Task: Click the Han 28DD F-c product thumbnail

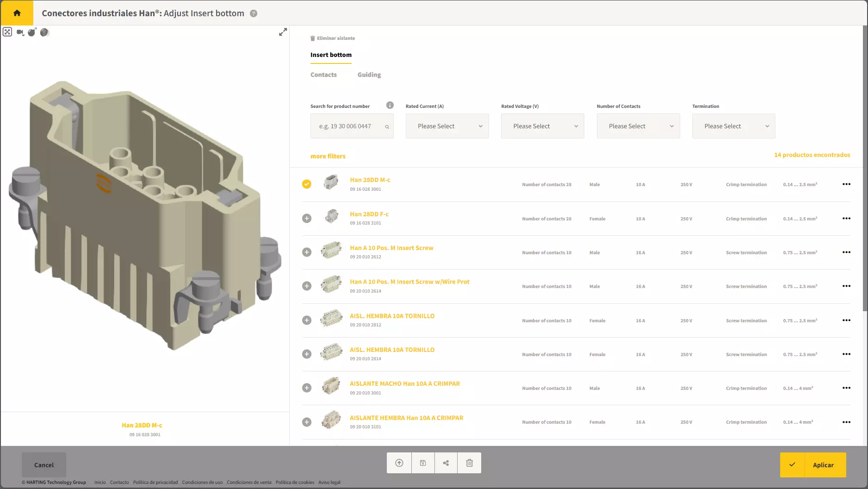Action: (331, 216)
